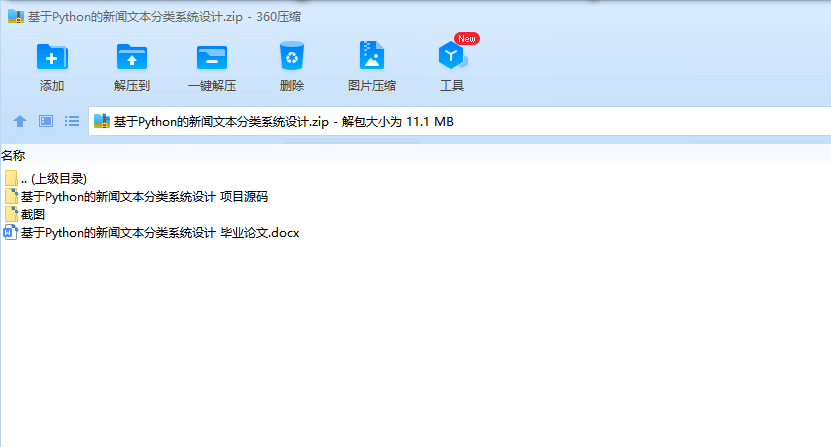Click the 360压缩 app icon in title bar
The width and height of the screenshot is (831, 447).
point(16,16)
